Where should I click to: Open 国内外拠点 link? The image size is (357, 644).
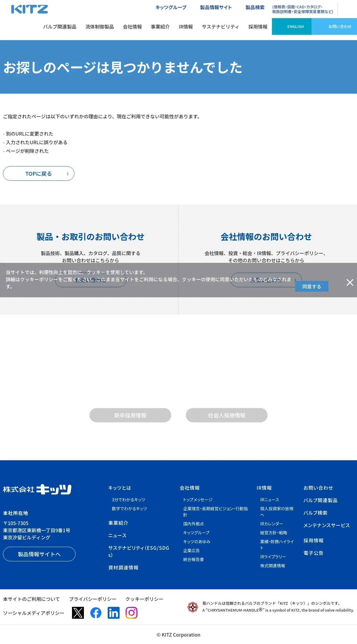pos(193,524)
